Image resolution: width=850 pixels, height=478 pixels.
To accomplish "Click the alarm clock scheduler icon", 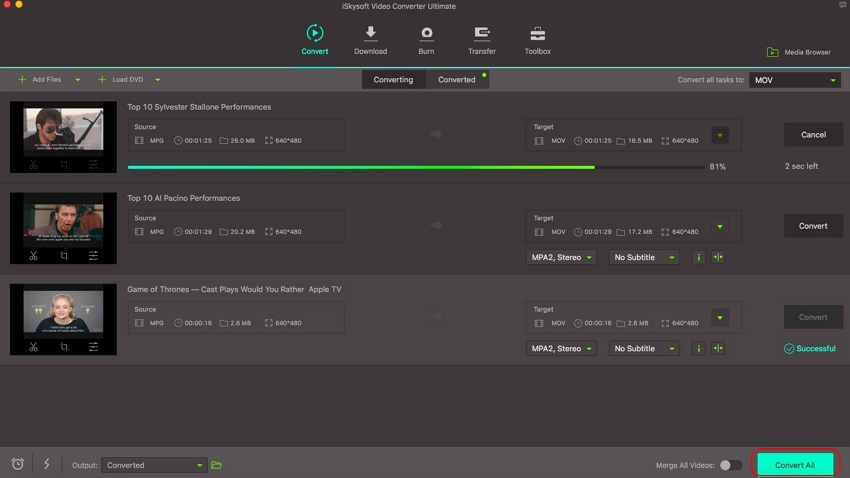I will tap(18, 464).
